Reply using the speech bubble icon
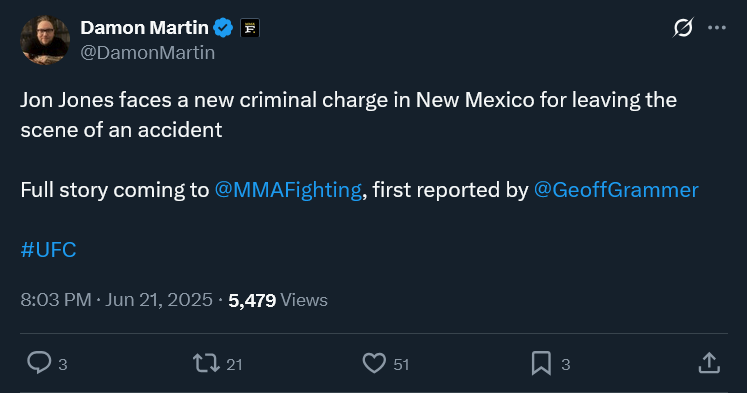The height and width of the screenshot is (393, 747). coord(39,363)
